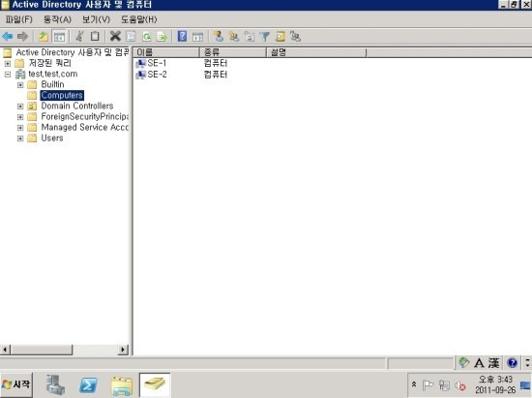Select the Active Directory root tree node

[x=73, y=52]
